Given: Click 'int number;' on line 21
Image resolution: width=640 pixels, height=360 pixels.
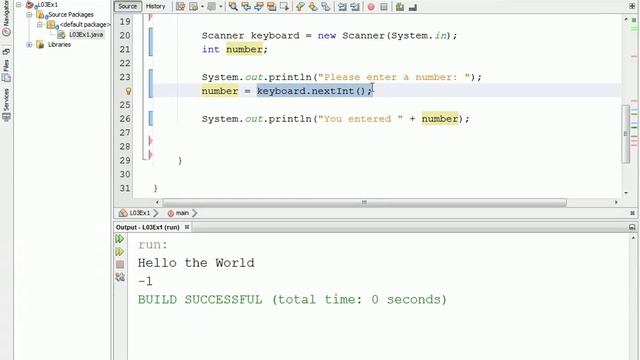Looking at the screenshot, I should pyautogui.click(x=235, y=49).
